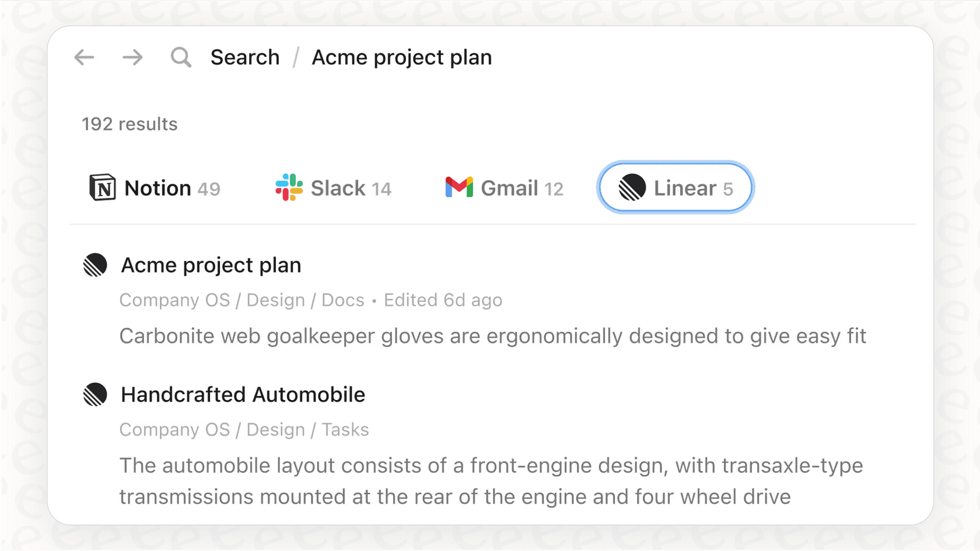
Task: Click the back arrow icon
Action: 84,57
